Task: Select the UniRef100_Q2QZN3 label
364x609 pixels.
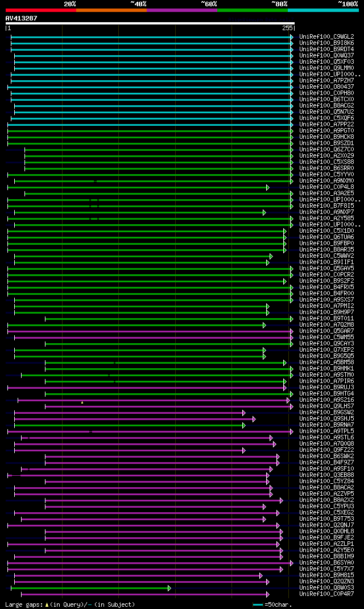Action: (326, 582)
